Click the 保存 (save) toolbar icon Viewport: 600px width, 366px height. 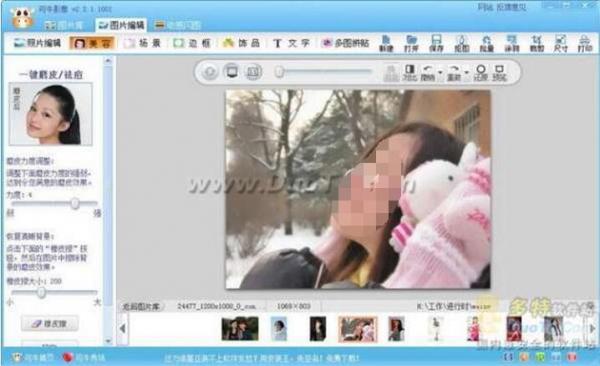point(436,43)
